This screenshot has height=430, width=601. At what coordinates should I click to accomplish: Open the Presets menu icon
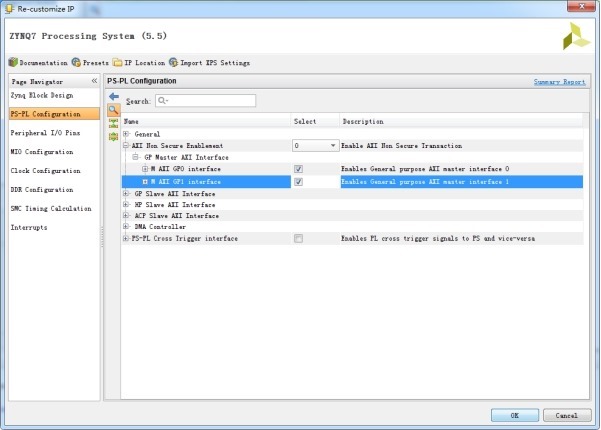coord(76,62)
